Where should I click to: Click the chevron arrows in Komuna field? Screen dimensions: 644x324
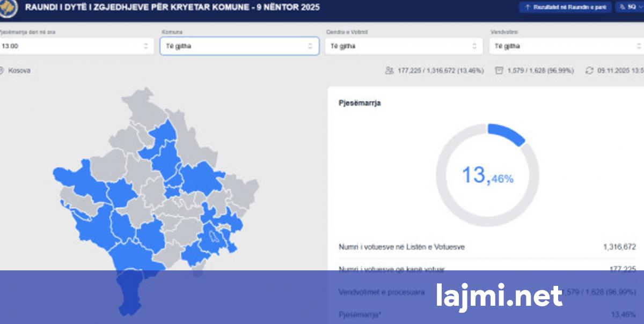310,46
